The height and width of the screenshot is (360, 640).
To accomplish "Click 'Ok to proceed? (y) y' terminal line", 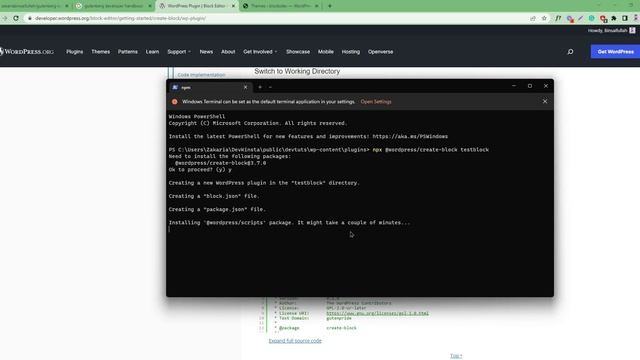I will (x=200, y=169).
